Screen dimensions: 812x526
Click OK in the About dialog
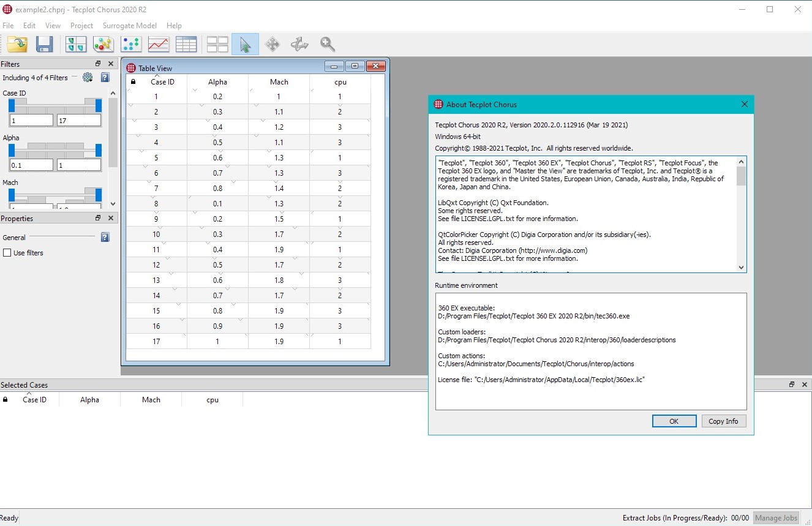(674, 421)
